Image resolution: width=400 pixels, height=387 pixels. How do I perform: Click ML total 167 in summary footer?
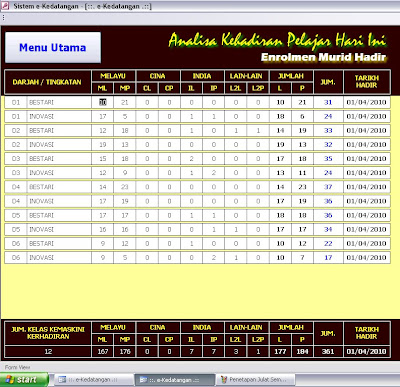[103, 351]
